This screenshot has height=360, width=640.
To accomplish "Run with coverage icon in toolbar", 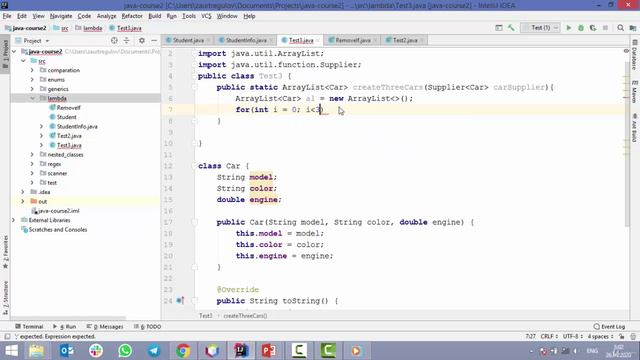I will (593, 28).
